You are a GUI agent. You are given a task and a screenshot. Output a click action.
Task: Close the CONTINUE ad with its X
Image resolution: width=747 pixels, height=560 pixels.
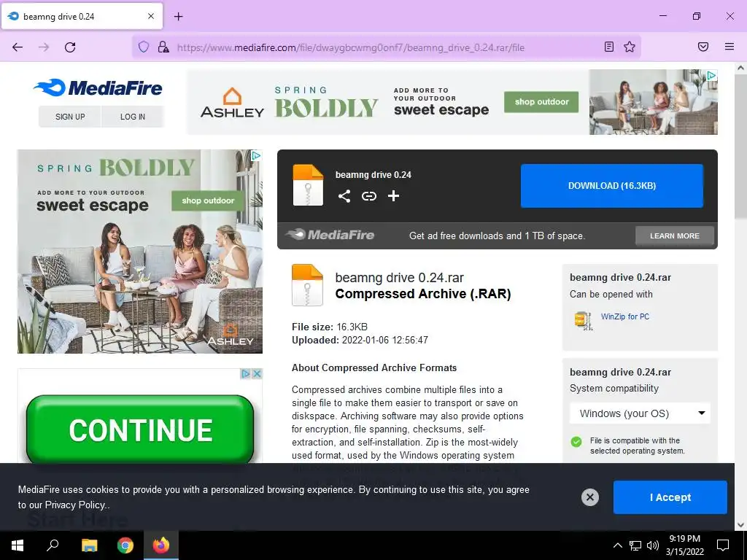tap(257, 374)
